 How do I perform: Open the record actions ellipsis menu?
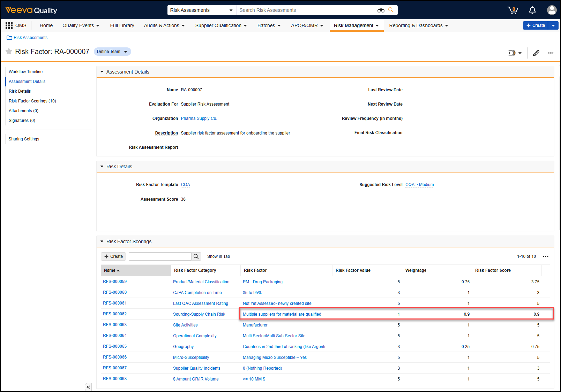point(551,53)
